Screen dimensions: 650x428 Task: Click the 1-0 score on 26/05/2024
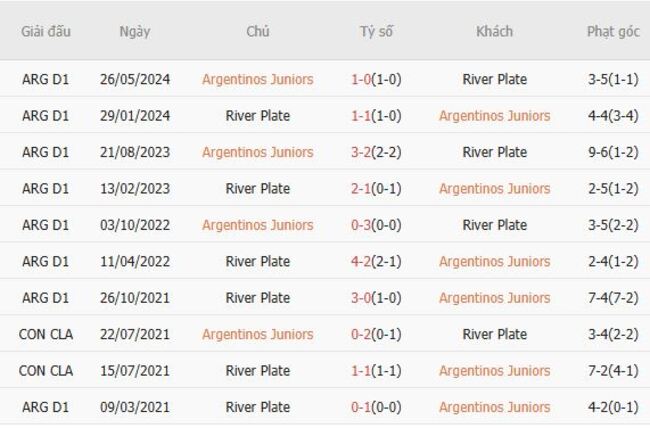pyautogui.click(x=363, y=80)
